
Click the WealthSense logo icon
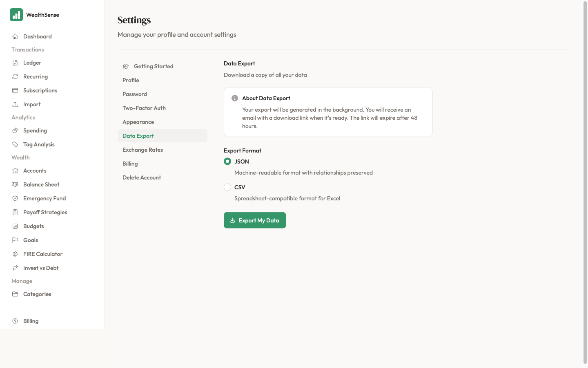16,15
